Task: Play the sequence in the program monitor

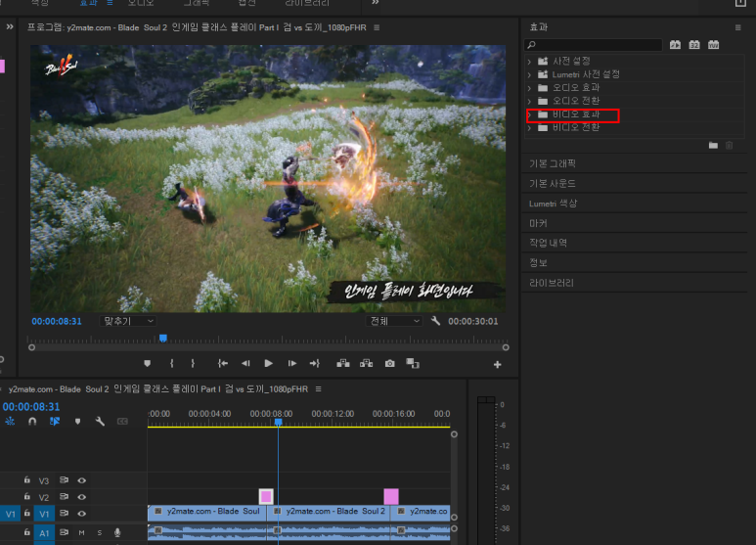Action: pyautogui.click(x=269, y=364)
